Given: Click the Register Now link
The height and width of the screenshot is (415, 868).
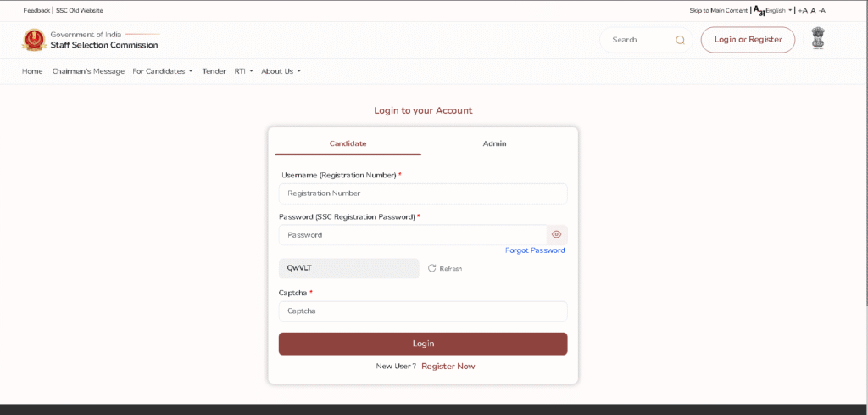Looking at the screenshot, I should pos(448,367).
